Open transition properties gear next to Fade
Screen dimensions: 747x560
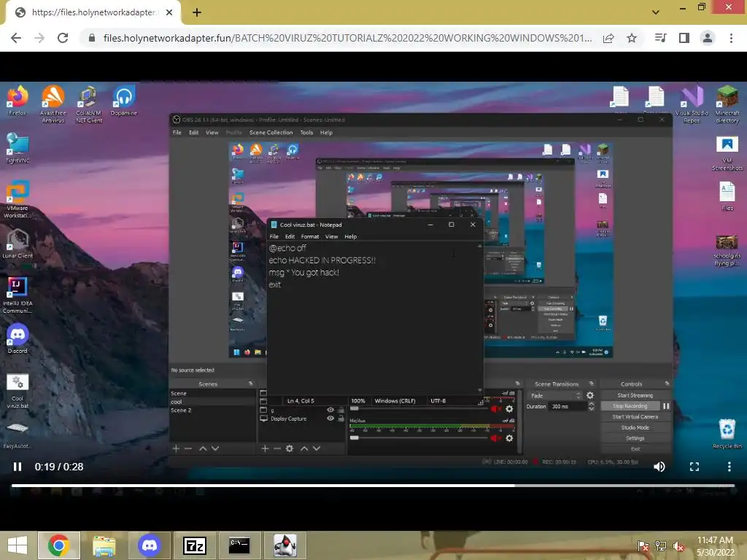tap(589, 395)
